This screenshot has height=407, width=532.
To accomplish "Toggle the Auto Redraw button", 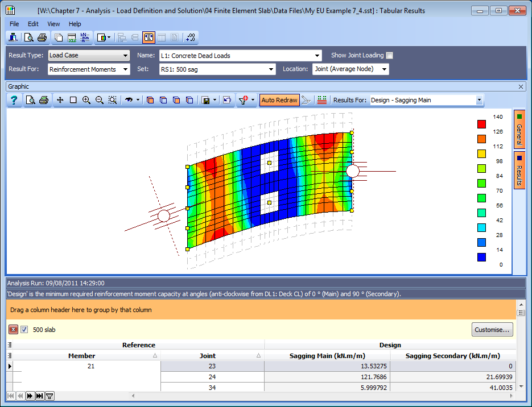I will 279,100.
